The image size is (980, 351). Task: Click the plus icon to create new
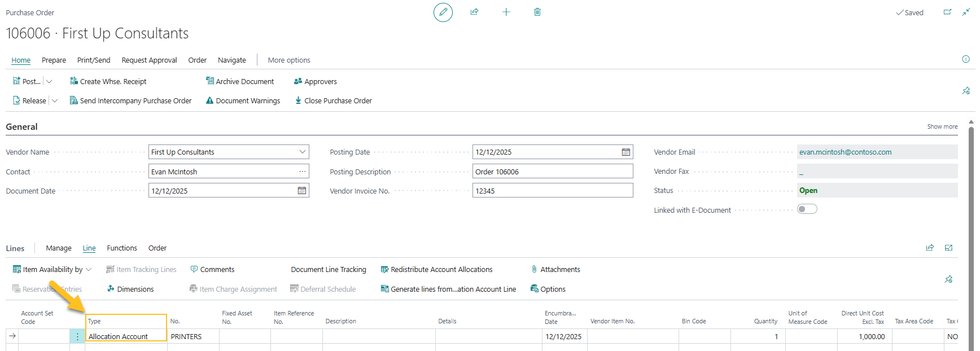[506, 12]
